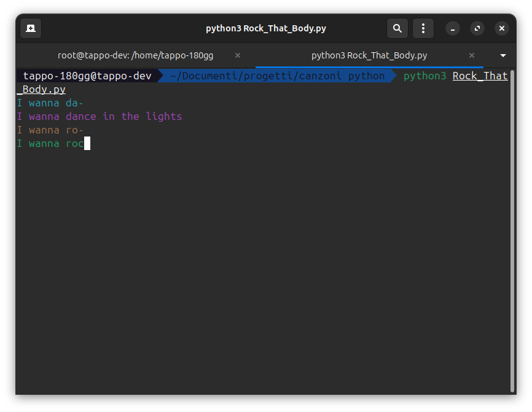Click 'I wanna dance in the lights'
Screen dimensions: 532x412
click(100, 116)
